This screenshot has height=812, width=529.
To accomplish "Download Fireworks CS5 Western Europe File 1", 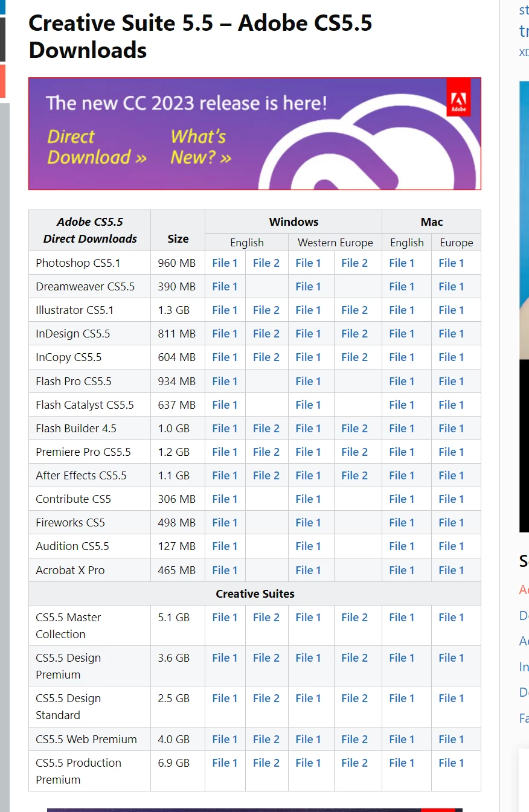I will 308,522.
